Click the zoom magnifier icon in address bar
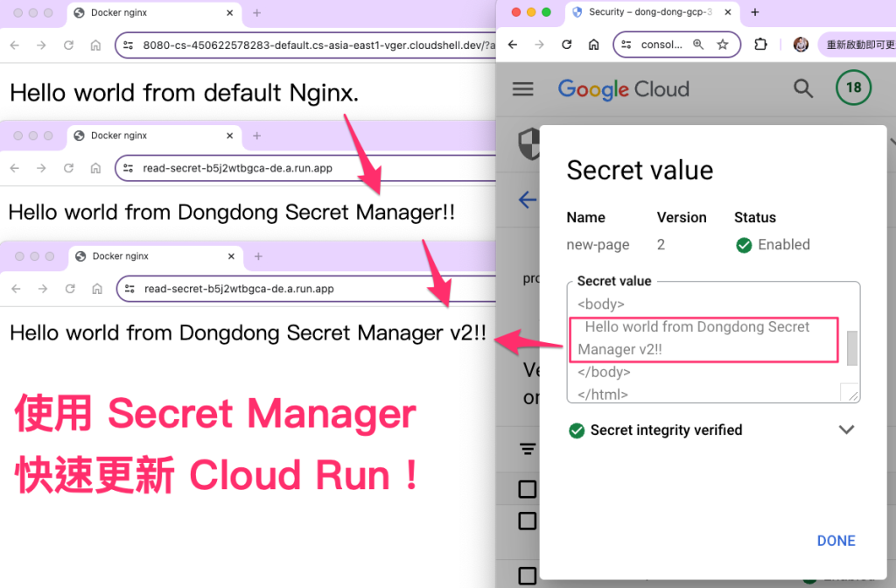896x588 pixels. coord(698,45)
